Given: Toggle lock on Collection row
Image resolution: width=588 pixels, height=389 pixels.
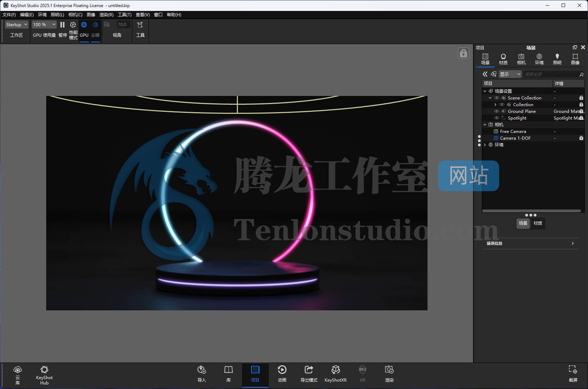Looking at the screenshot, I should pos(581,104).
